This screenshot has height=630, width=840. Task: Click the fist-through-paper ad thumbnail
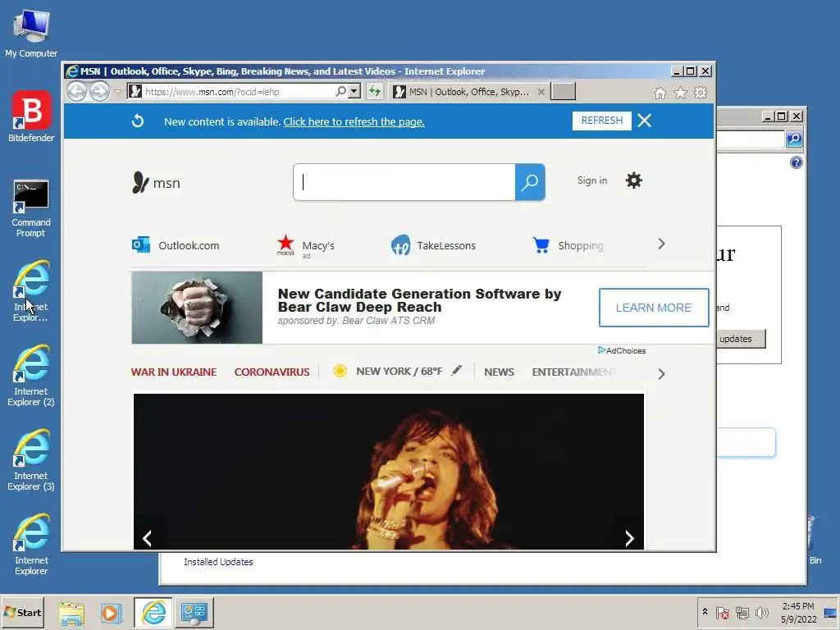(197, 308)
